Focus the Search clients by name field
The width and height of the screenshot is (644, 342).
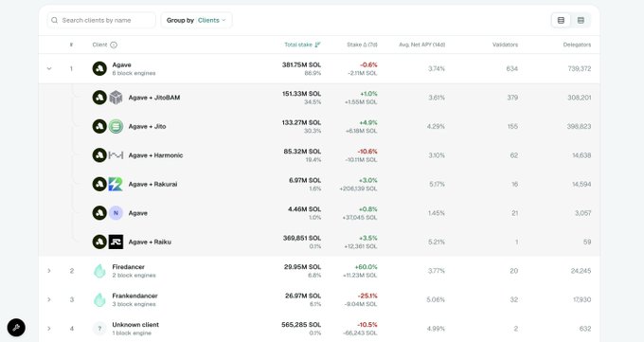click(101, 20)
